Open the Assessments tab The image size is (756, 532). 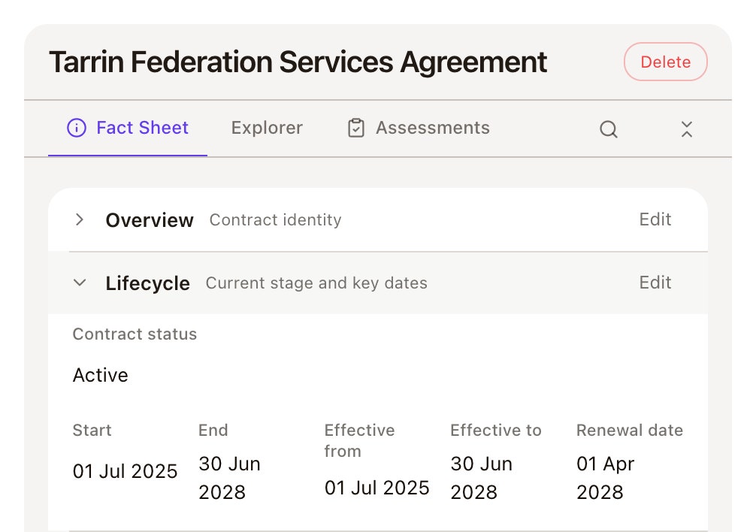[419, 128]
